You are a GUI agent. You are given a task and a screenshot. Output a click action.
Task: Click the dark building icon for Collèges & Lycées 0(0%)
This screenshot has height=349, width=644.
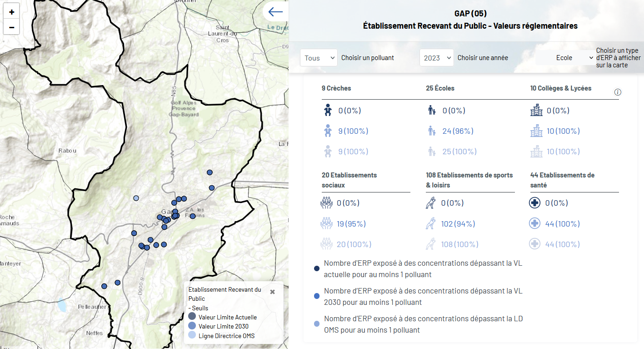(537, 110)
